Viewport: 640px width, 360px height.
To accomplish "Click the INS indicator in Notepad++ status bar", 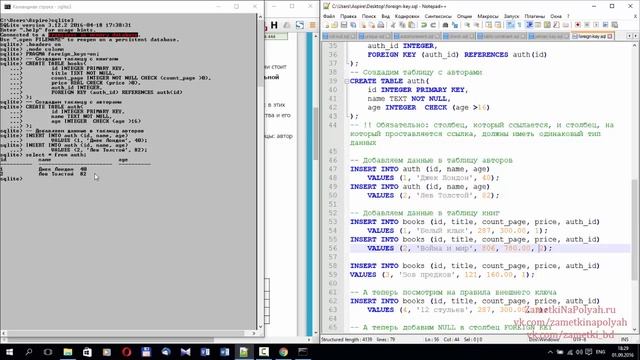I will pyautogui.click(x=624, y=340).
